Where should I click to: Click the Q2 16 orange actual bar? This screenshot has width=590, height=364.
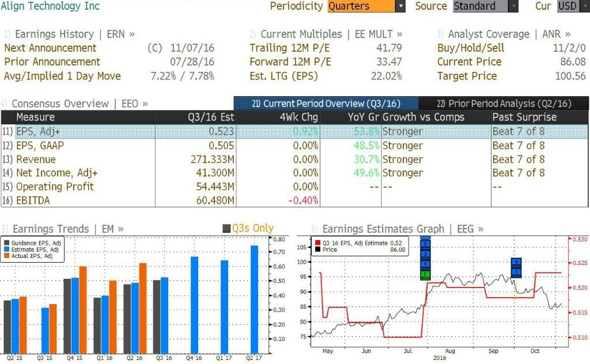coord(143,308)
